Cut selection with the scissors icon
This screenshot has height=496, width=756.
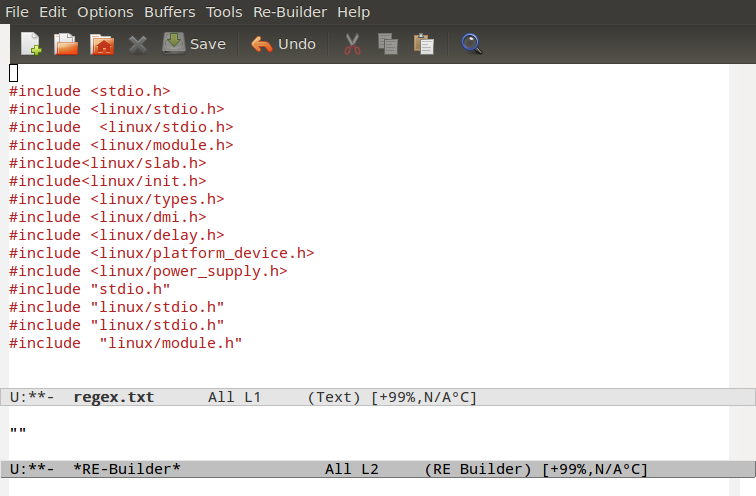click(x=352, y=44)
